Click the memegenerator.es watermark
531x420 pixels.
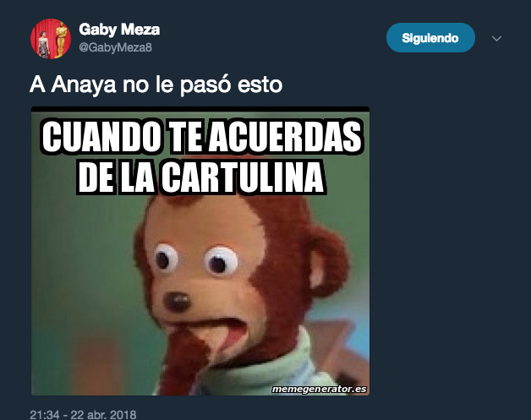click(x=319, y=390)
